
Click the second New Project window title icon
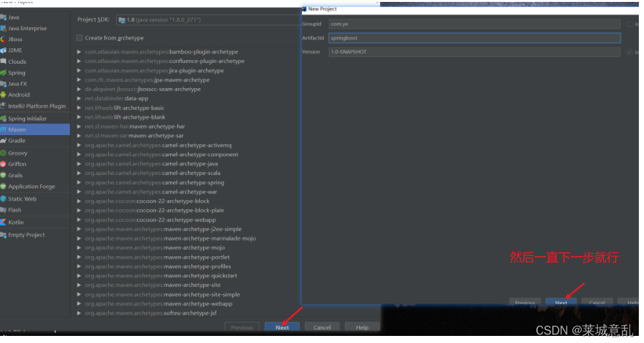[305, 8]
